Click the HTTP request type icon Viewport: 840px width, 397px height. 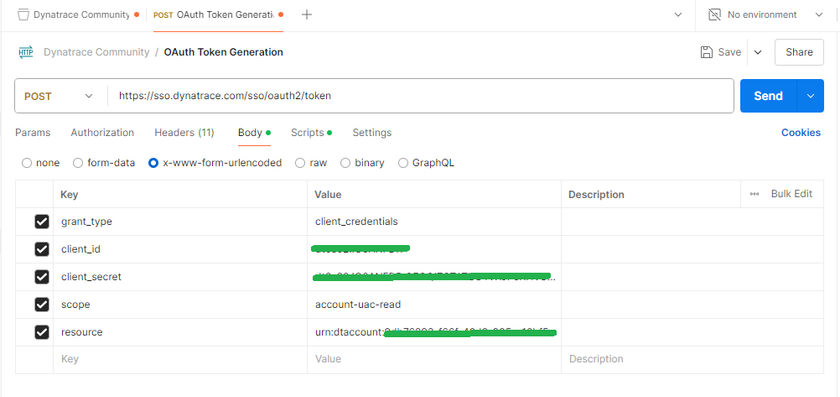click(26, 52)
